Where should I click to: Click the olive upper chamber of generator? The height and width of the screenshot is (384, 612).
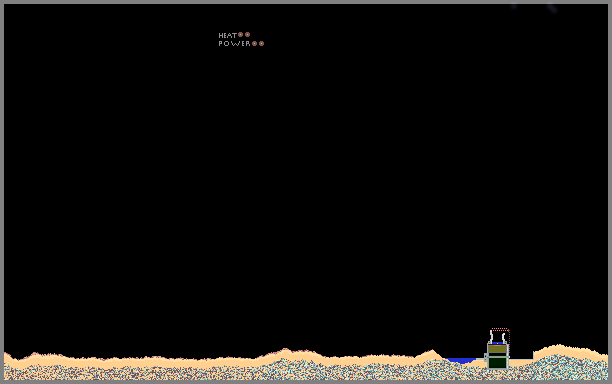point(497,348)
